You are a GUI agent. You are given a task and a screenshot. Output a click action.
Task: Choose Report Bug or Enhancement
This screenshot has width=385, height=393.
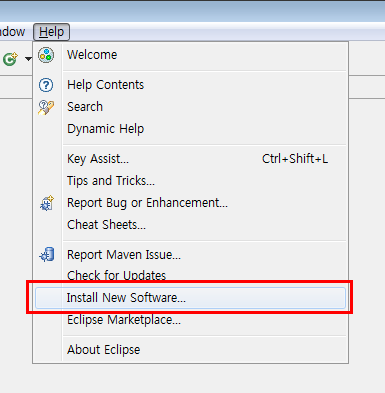pyautogui.click(x=190, y=203)
